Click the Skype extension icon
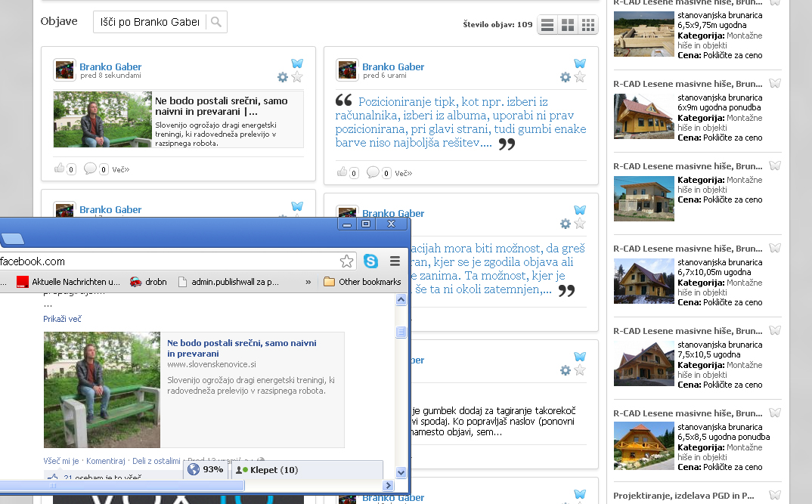 (370, 261)
